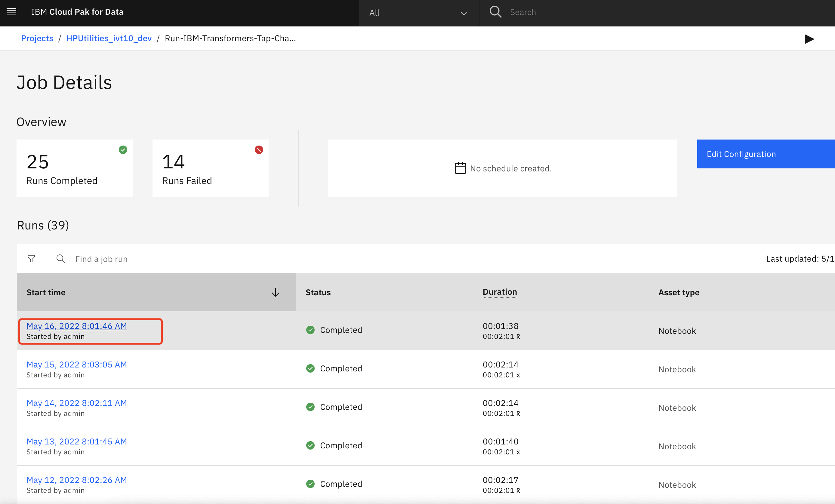Open the May 13, 2022 8:01:45 AM run
The image size is (835, 504).
click(x=77, y=441)
